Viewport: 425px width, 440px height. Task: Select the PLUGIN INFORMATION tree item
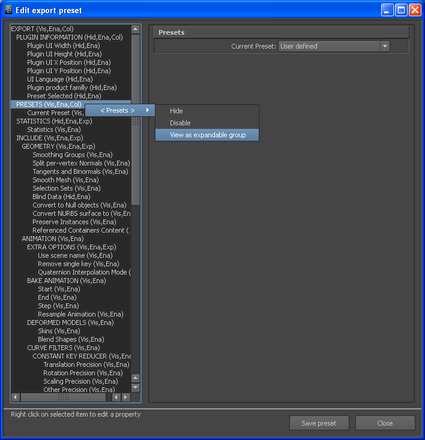coord(69,37)
